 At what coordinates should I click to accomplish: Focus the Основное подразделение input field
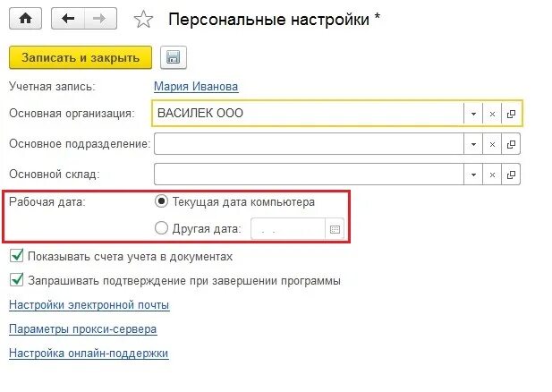309,144
